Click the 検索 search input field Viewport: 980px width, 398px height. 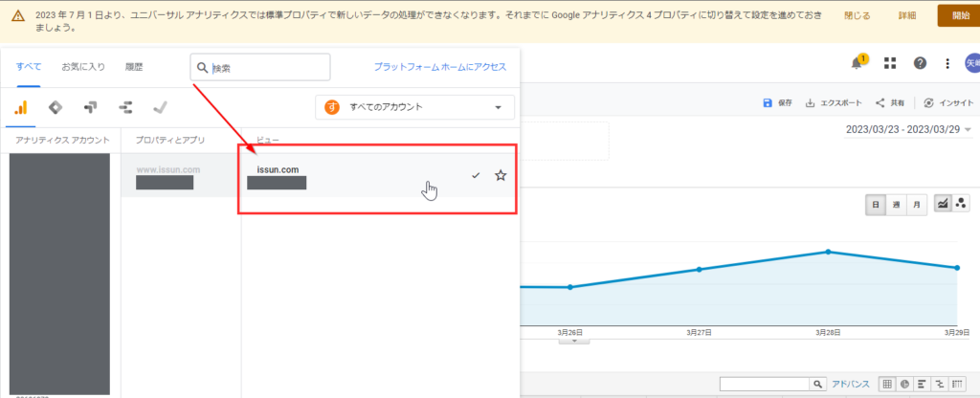click(260, 68)
